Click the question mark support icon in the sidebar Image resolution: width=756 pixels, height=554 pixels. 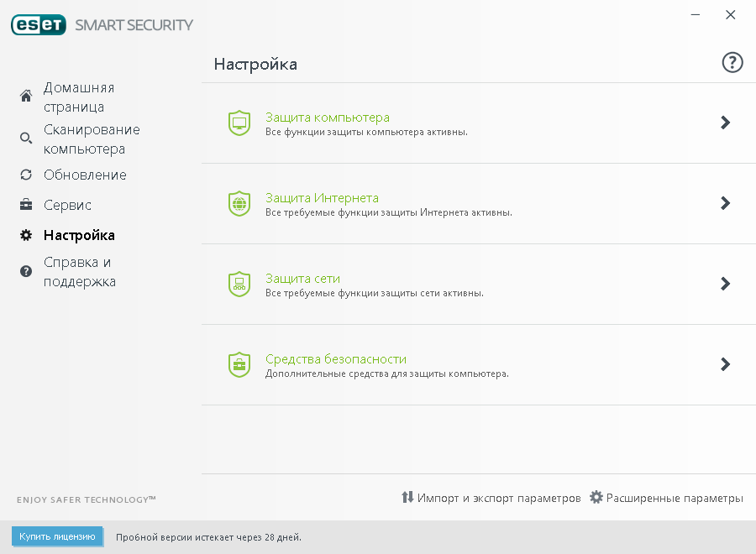point(26,271)
